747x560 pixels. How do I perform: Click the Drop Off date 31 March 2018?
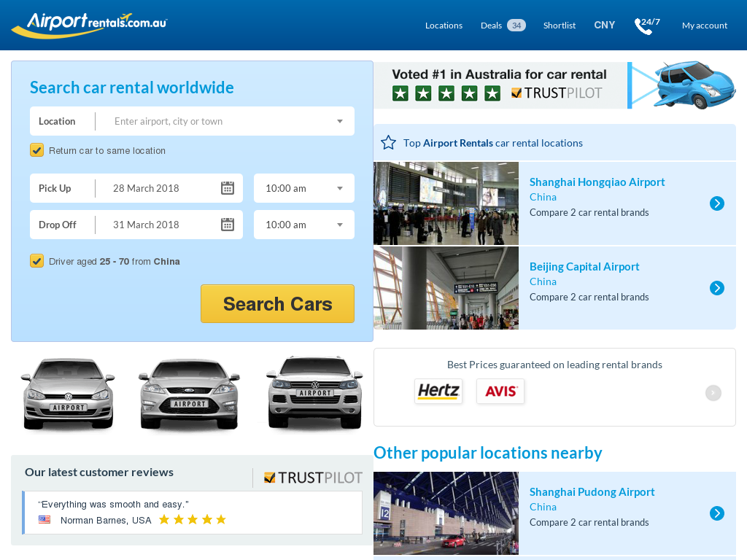(x=146, y=225)
